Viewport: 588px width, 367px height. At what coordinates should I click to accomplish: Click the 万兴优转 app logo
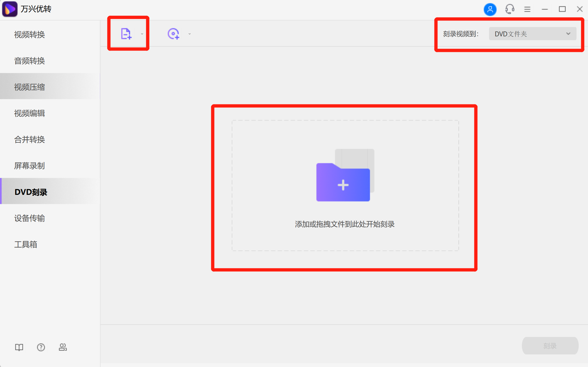(x=10, y=9)
